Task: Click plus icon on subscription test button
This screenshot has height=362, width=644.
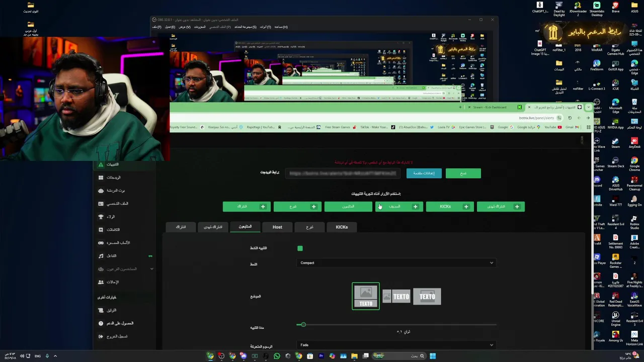Action: coord(262,207)
